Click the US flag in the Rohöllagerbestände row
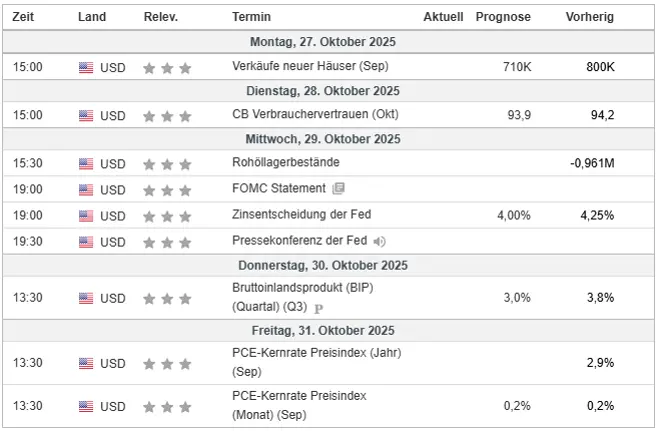 pyautogui.click(x=86, y=164)
